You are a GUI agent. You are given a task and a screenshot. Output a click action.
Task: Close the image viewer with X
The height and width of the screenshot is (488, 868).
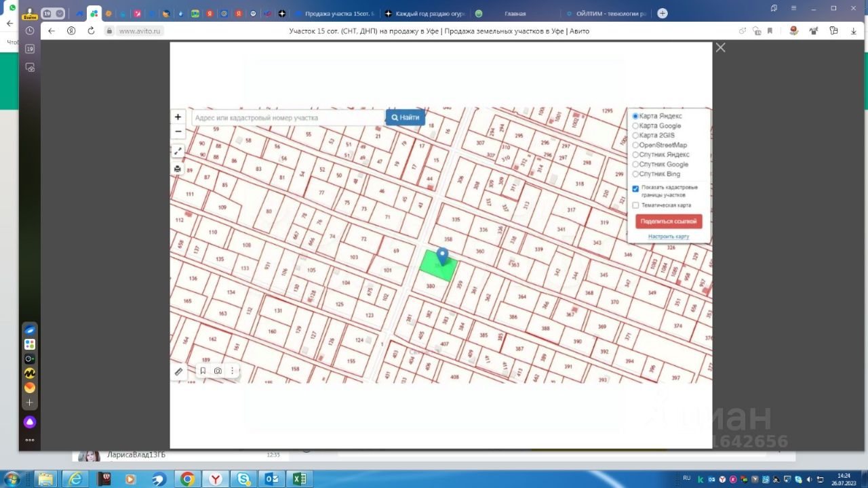pyautogui.click(x=720, y=47)
